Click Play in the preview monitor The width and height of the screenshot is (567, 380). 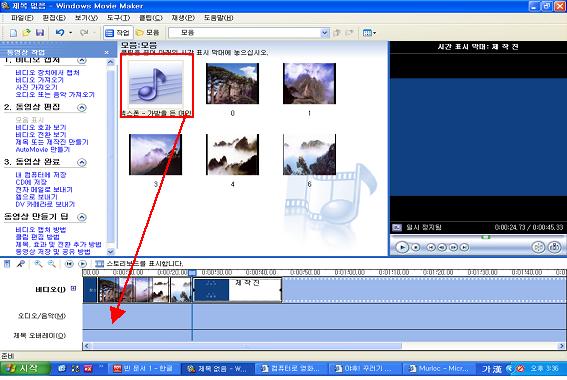pos(402,247)
